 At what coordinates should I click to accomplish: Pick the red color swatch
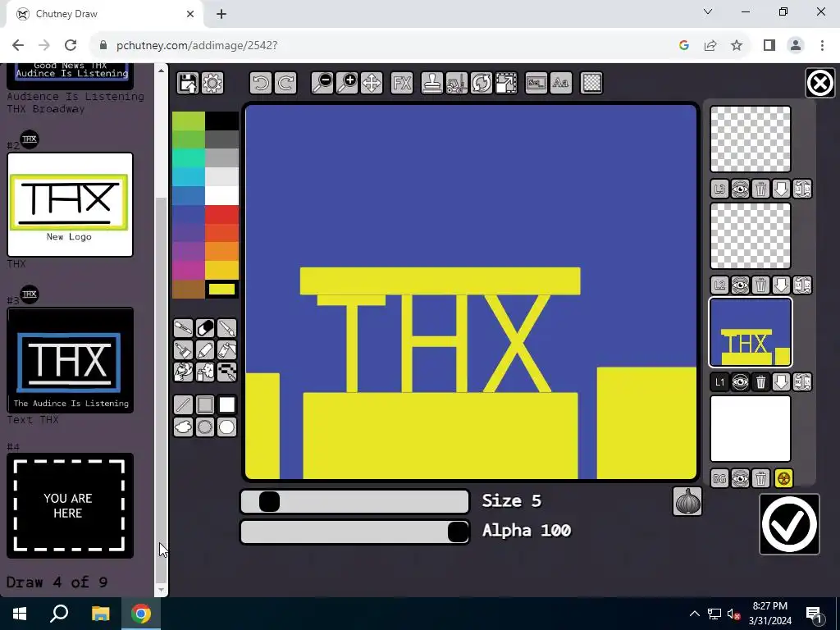221,214
